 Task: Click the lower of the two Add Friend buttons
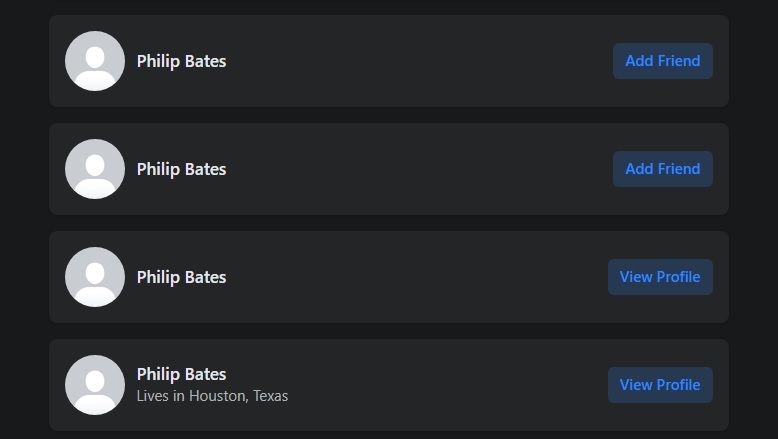[x=662, y=169]
